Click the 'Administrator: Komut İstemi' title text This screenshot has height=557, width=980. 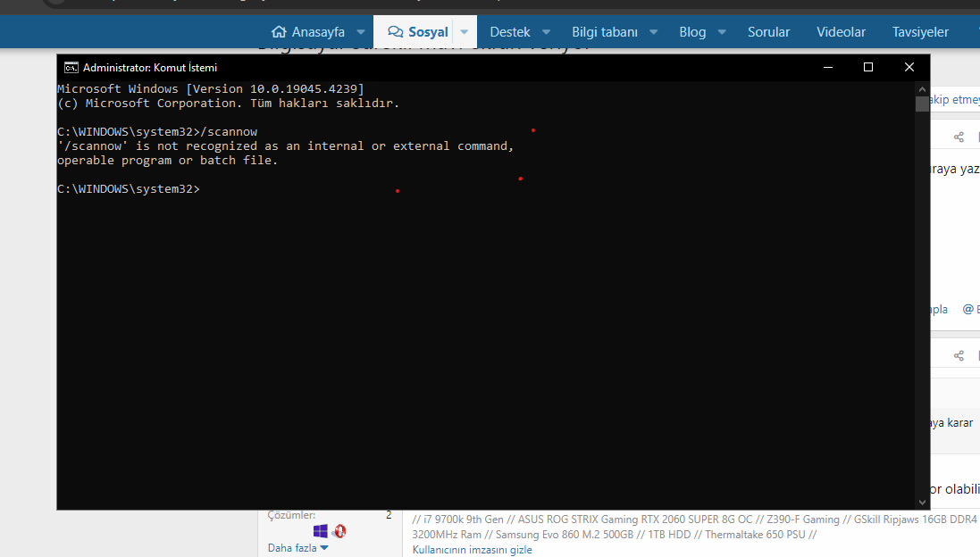pos(150,68)
